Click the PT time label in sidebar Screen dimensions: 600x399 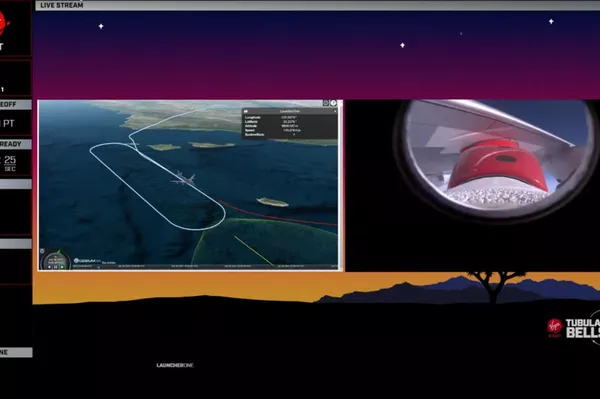tap(8, 124)
